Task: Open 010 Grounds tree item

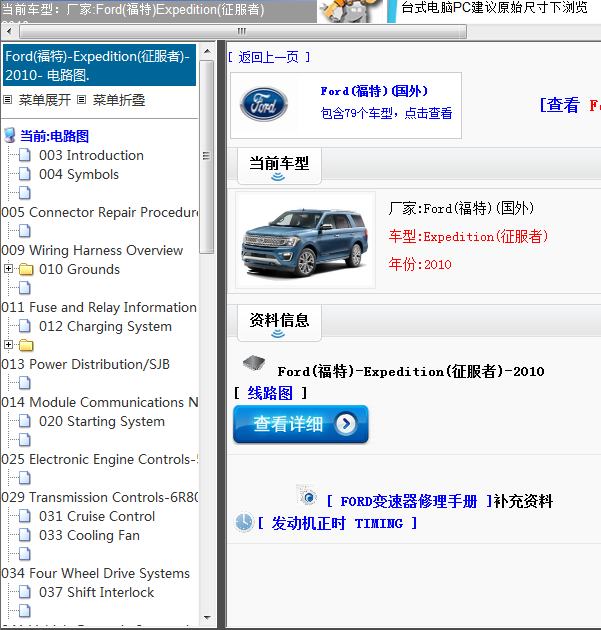Action: point(79,269)
